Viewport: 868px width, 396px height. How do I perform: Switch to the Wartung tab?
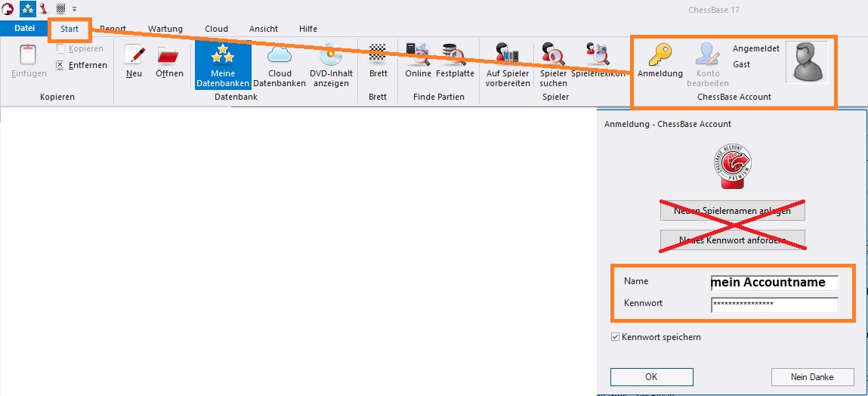pyautogui.click(x=165, y=29)
